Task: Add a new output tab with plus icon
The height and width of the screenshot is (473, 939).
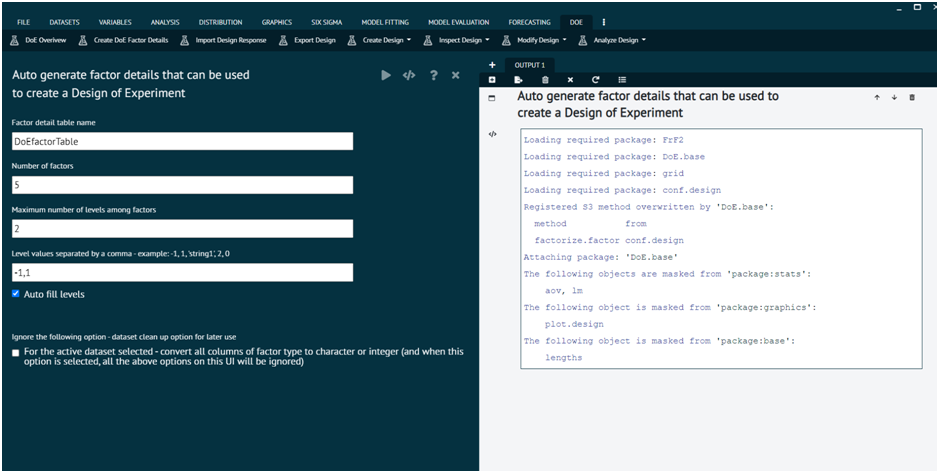Action: pyautogui.click(x=492, y=65)
